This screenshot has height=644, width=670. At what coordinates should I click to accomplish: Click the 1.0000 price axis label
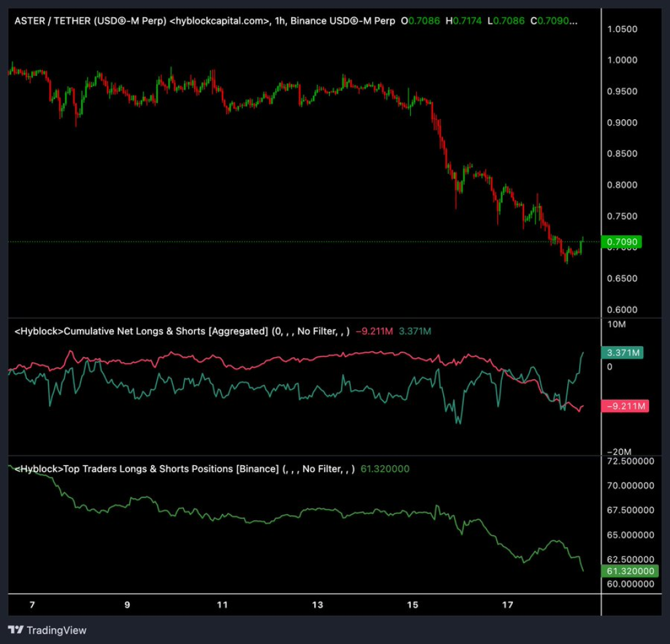[622, 60]
